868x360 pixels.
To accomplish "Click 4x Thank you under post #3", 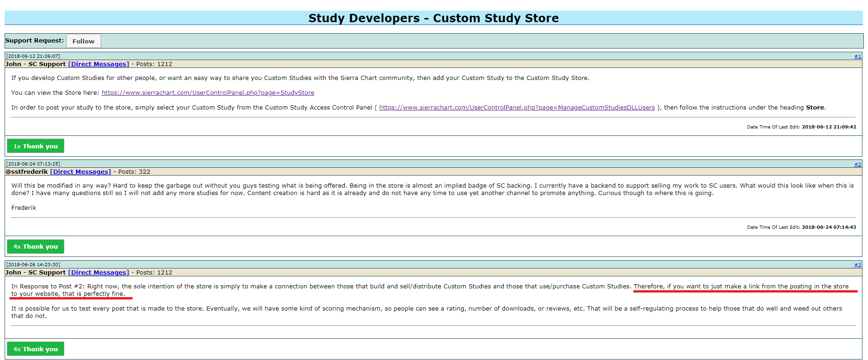I will pos(36,349).
